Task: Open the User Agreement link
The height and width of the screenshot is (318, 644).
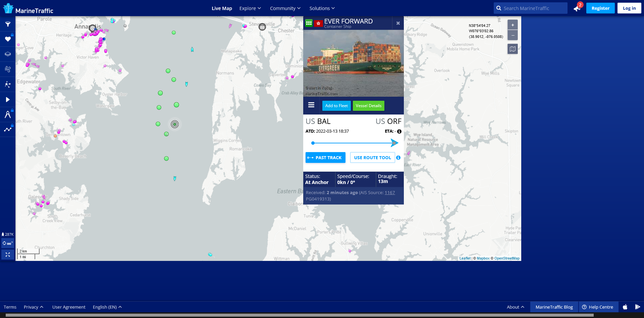Action: tap(69, 307)
